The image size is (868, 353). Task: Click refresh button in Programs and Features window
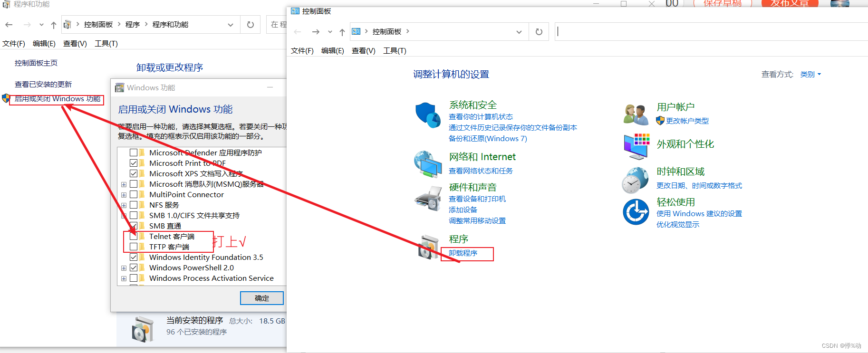251,25
